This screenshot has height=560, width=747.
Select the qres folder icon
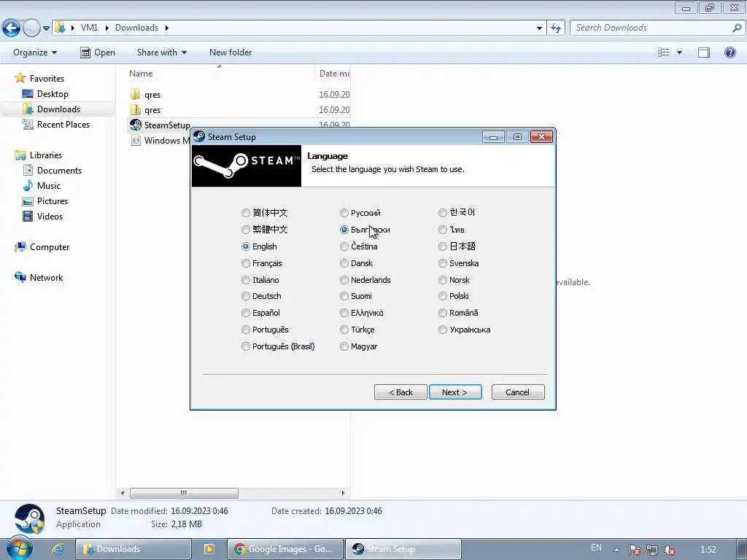point(135,94)
